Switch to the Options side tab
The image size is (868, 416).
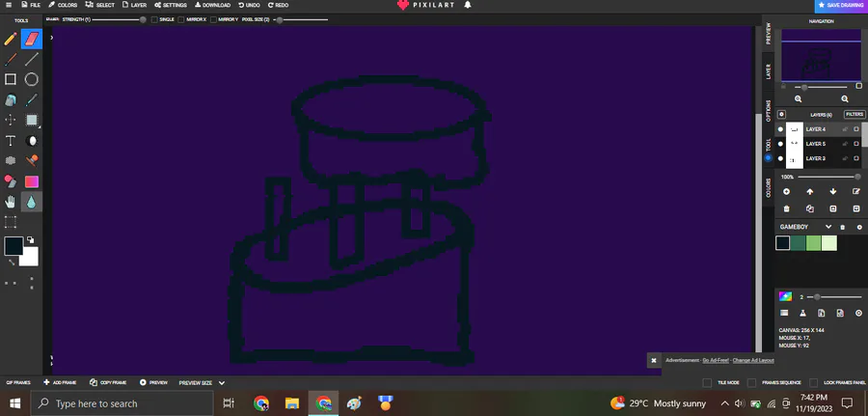point(768,111)
